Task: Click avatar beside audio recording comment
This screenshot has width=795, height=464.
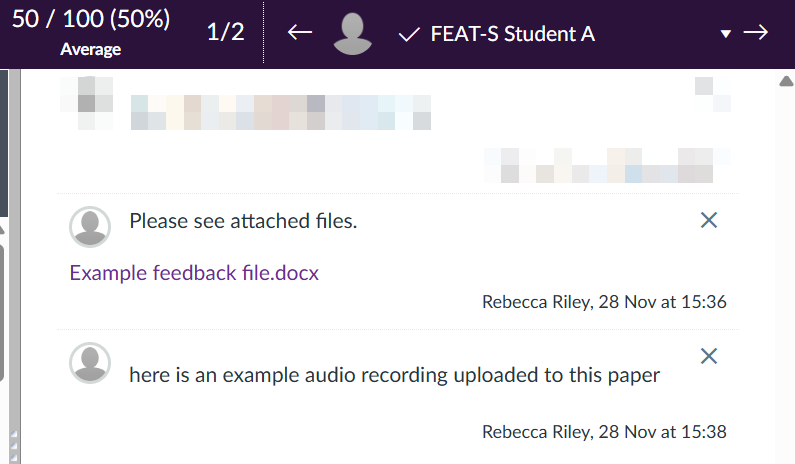Action: pos(90,363)
